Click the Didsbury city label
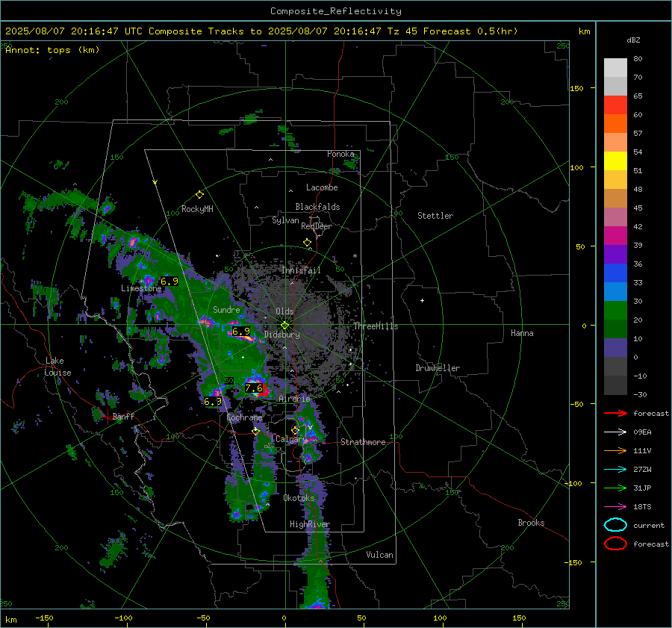This screenshot has height=628, width=672. (281, 335)
